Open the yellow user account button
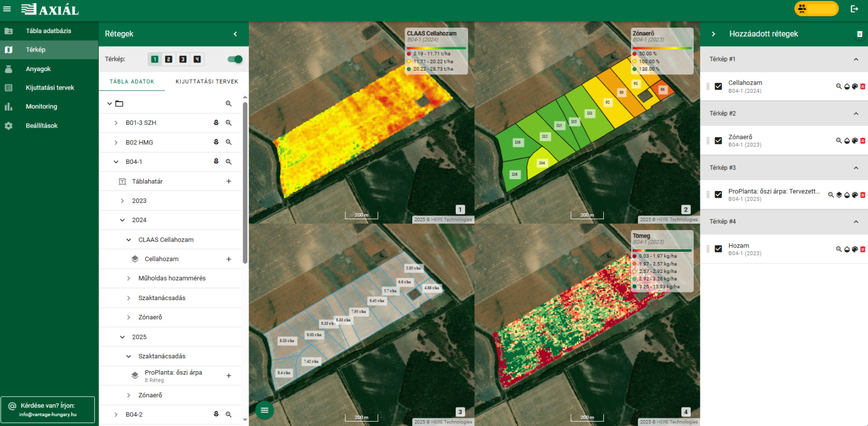Screen dimensions: 868x426 [816, 9]
